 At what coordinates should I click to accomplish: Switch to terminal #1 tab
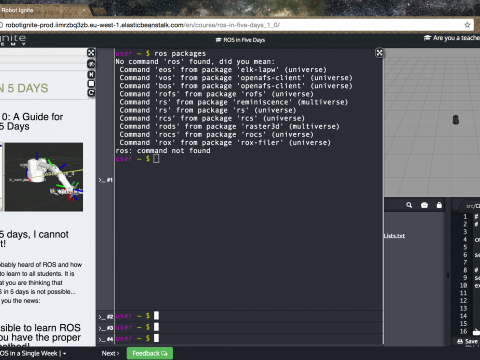[106, 180]
